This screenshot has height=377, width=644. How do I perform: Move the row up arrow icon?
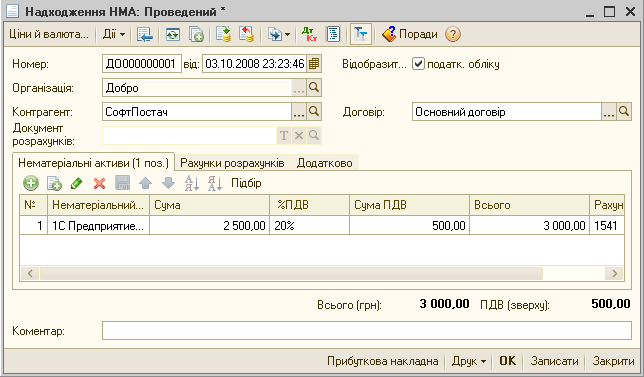click(x=145, y=183)
